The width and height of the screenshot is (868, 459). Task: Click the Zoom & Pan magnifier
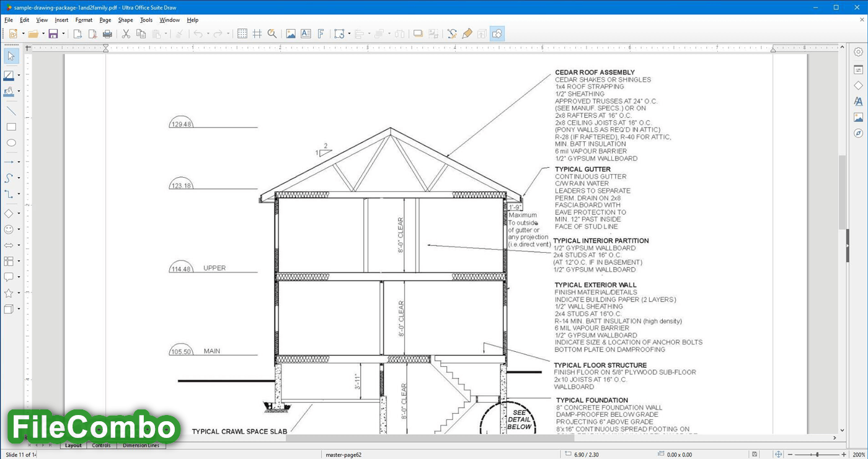point(272,34)
